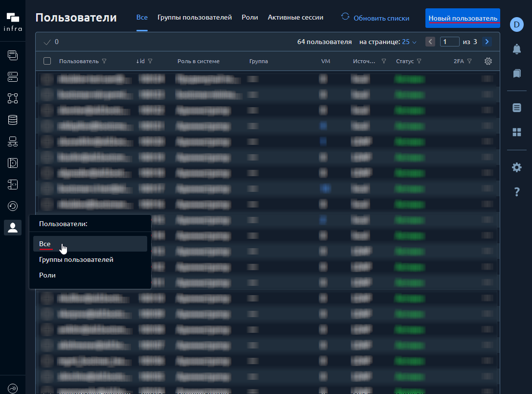
Task: Open the four-squares grid icon
Action: [517, 132]
